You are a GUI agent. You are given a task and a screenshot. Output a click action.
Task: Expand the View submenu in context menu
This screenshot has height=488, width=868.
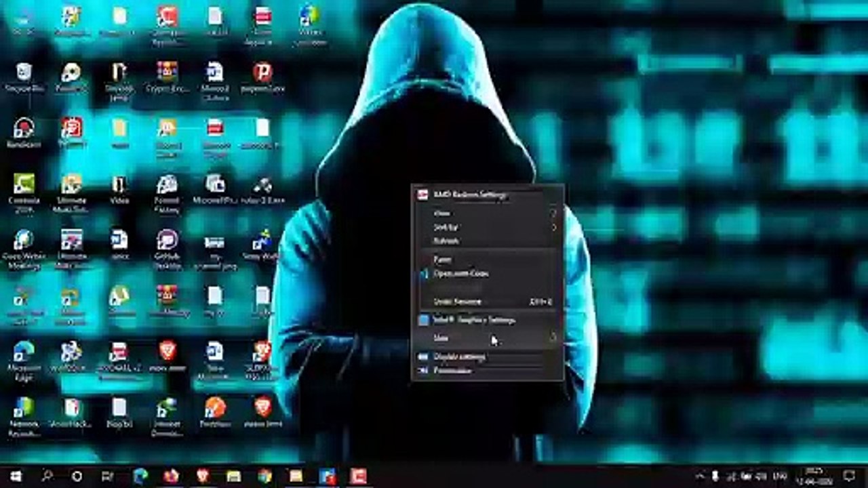[x=488, y=213]
